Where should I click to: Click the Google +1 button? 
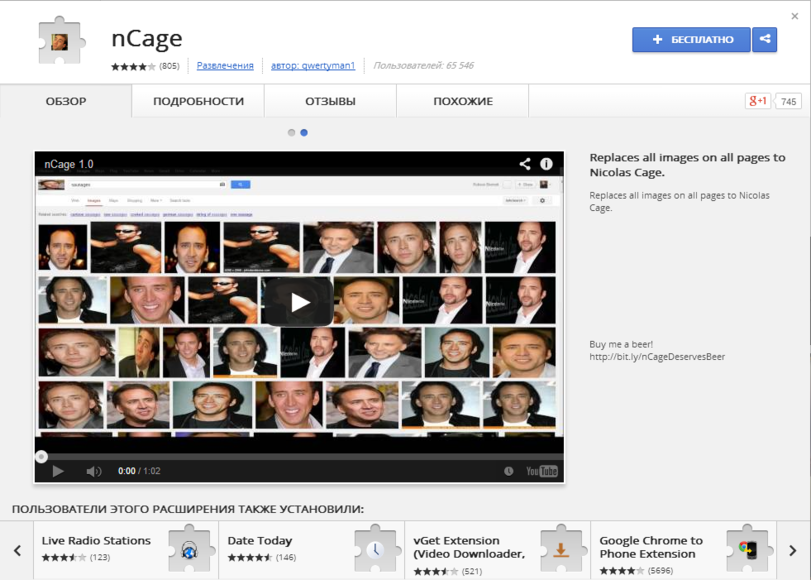[x=757, y=101]
